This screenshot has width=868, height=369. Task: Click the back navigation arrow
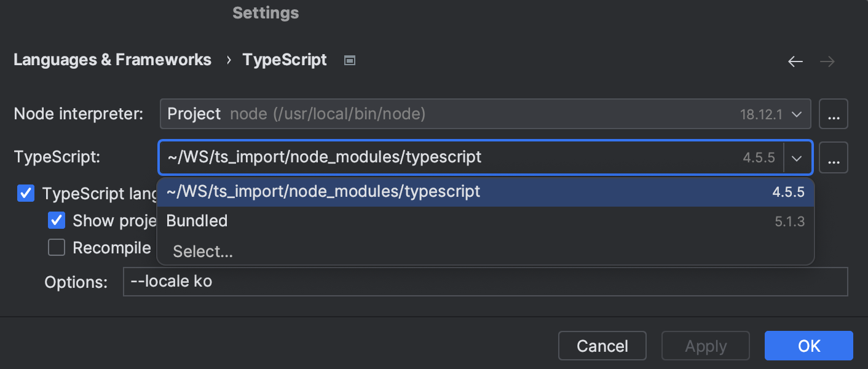[795, 61]
